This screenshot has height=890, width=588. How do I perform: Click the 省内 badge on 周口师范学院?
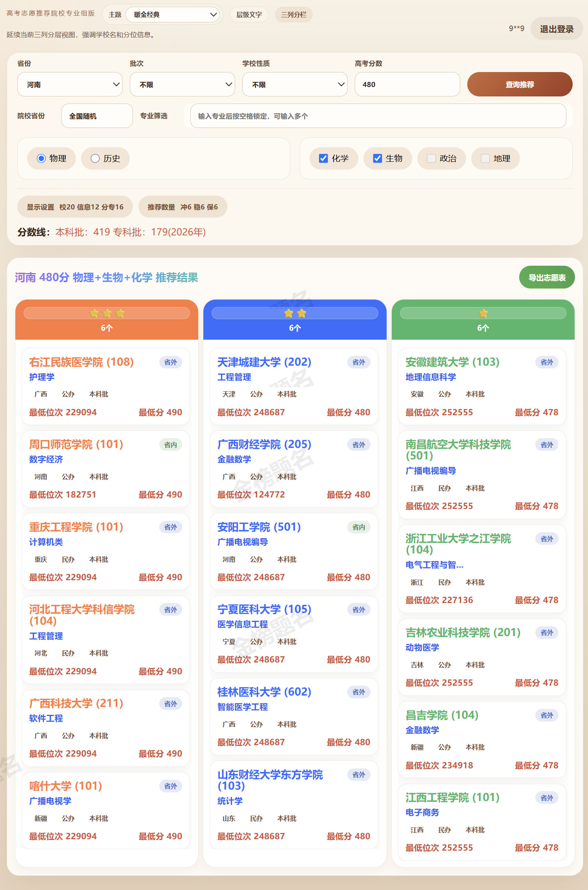tap(171, 445)
